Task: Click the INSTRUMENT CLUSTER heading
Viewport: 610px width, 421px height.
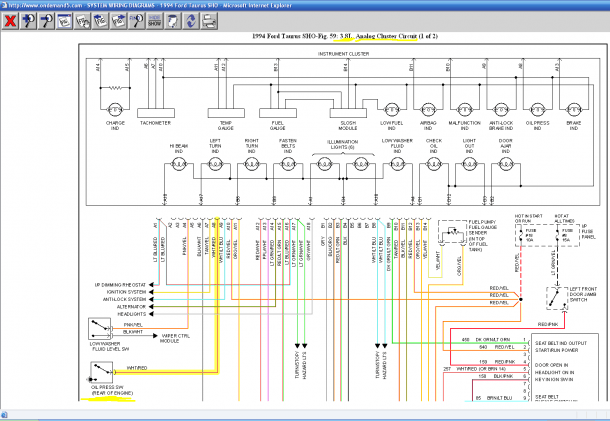Action: 344,54
